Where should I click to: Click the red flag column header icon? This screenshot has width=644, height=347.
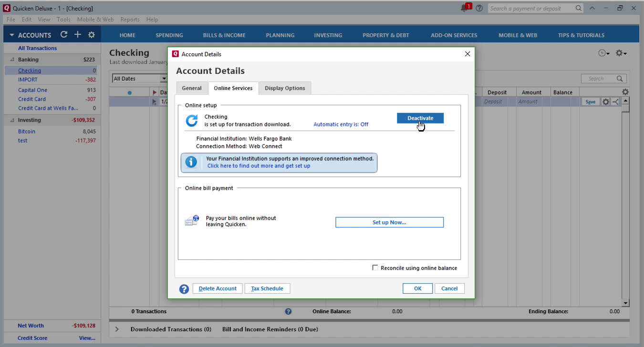155,92
